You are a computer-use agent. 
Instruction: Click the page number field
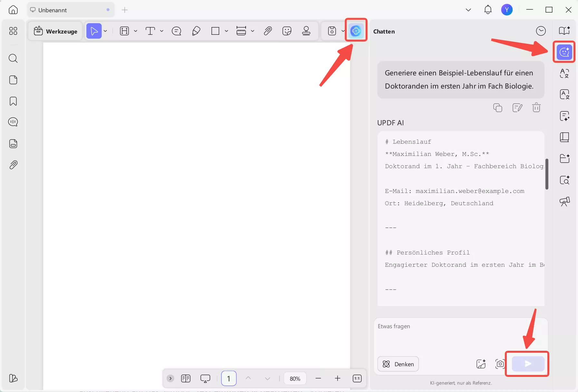point(229,378)
